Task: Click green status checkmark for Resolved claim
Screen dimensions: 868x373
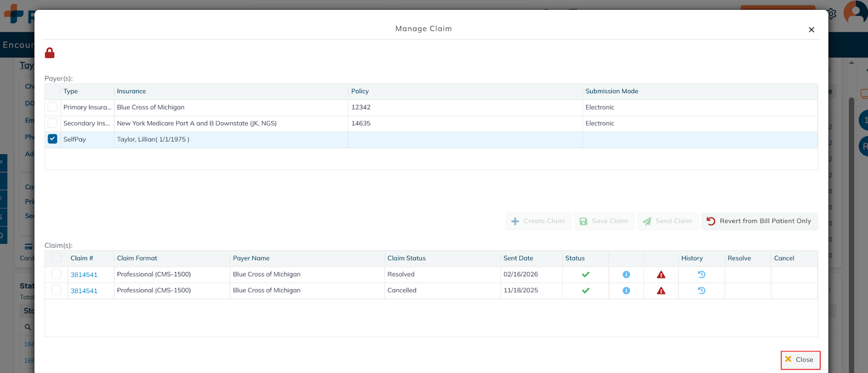Action: pyautogui.click(x=585, y=275)
